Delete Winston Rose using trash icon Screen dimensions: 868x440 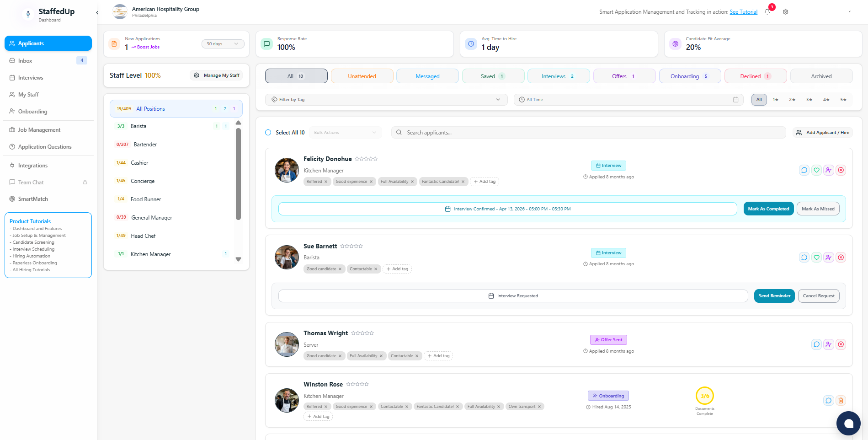pyautogui.click(x=841, y=401)
